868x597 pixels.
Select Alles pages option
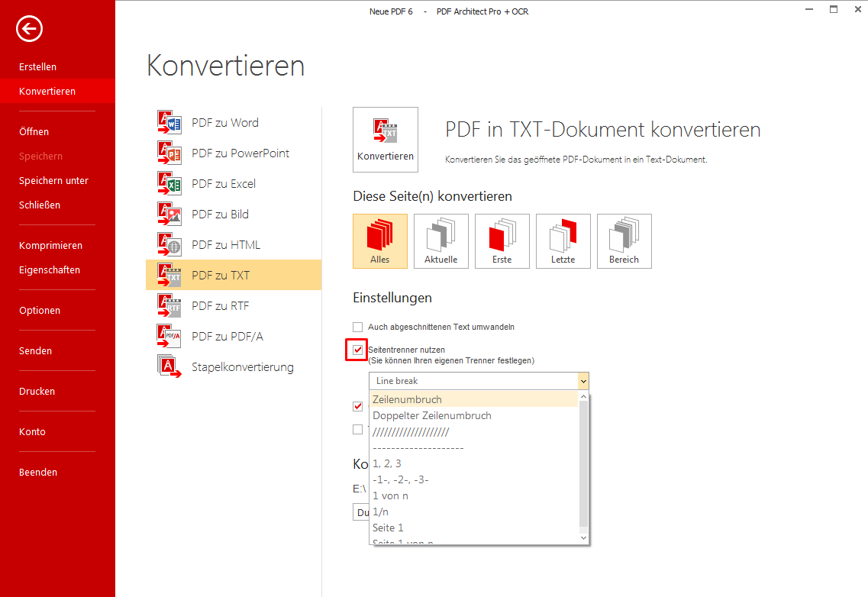pos(379,241)
